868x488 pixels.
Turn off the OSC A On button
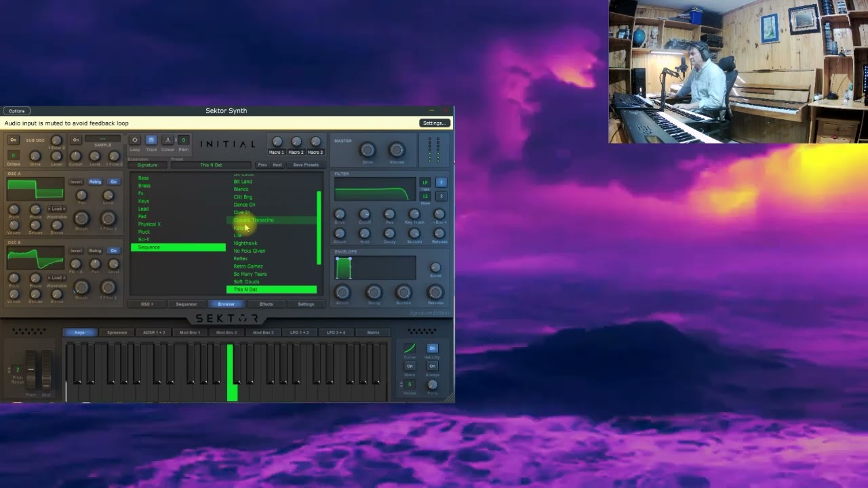(113, 182)
